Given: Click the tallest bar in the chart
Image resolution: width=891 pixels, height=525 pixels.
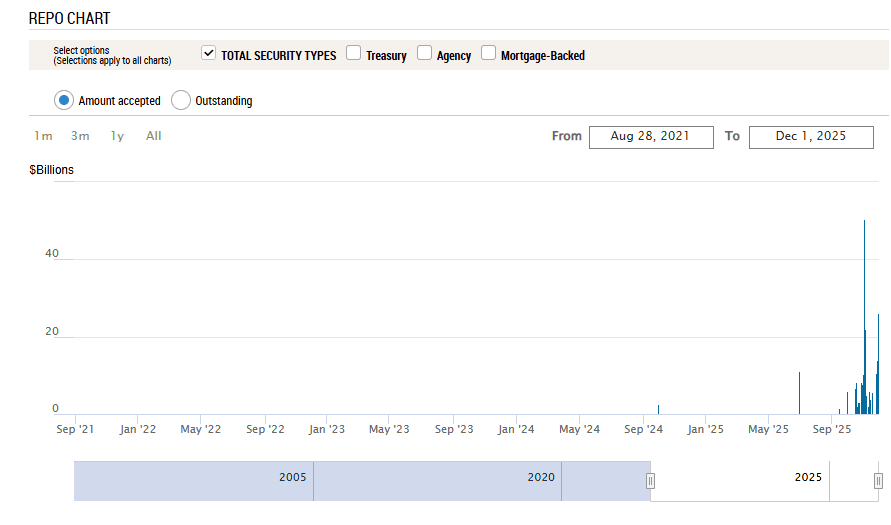Looking at the screenshot, I should pyautogui.click(x=864, y=320).
